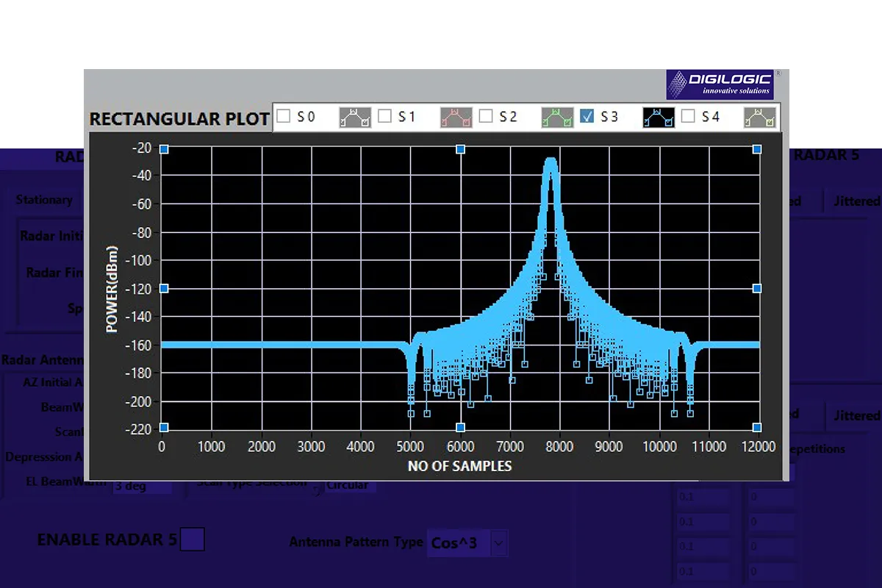Image resolution: width=882 pixels, height=588 pixels.
Task: Uncheck the S3 signal checkbox
Action: tap(587, 116)
